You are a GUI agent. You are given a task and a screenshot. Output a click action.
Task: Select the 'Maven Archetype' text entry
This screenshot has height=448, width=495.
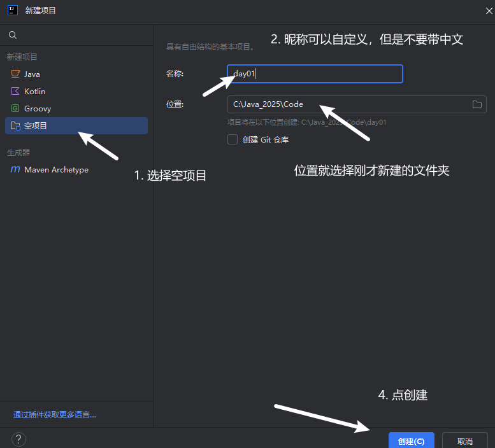(56, 170)
